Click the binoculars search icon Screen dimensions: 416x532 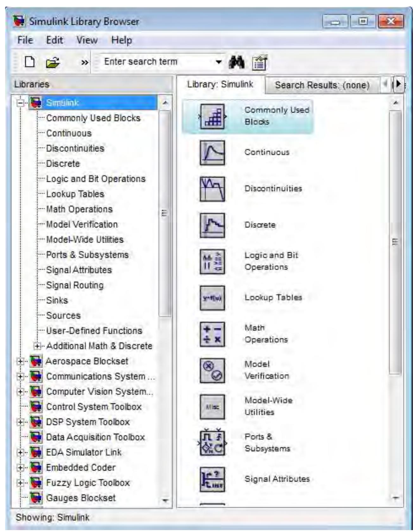coord(236,62)
